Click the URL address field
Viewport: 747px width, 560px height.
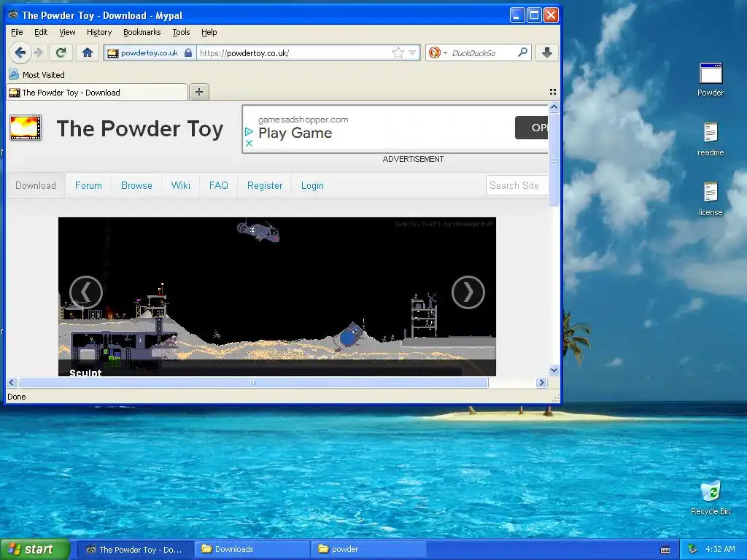[293, 52]
